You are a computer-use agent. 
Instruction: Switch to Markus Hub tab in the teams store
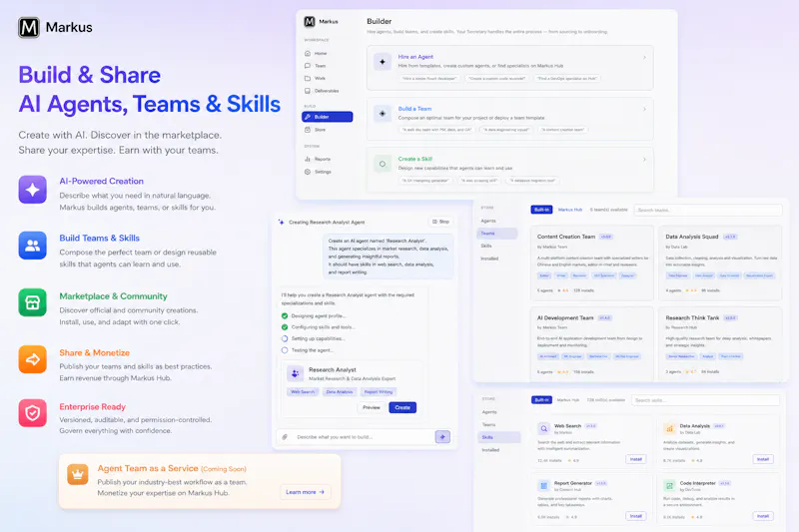(x=570, y=210)
